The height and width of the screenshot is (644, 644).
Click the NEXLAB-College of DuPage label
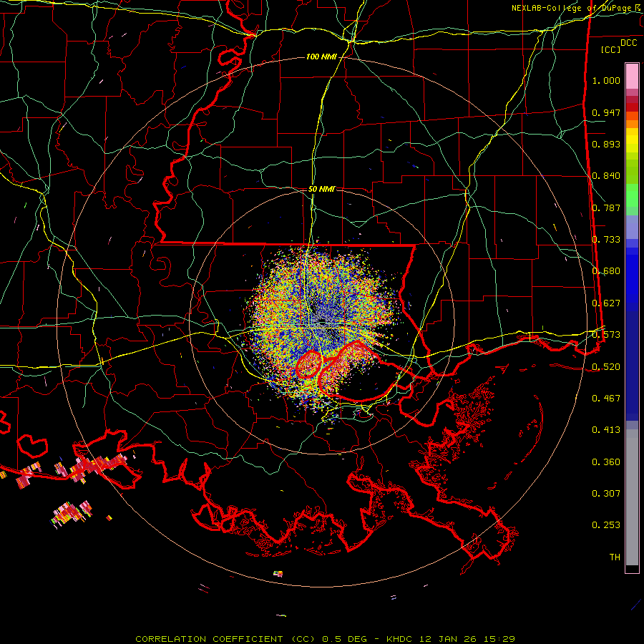[572, 8]
